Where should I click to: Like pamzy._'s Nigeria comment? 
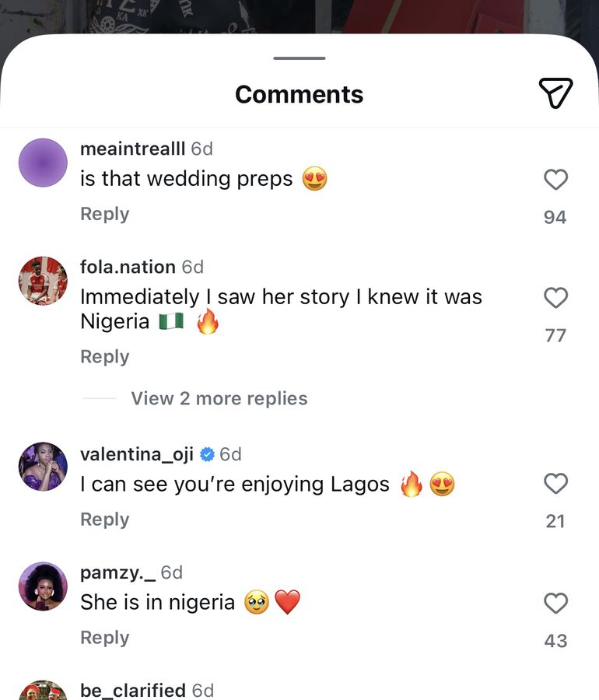click(x=555, y=603)
